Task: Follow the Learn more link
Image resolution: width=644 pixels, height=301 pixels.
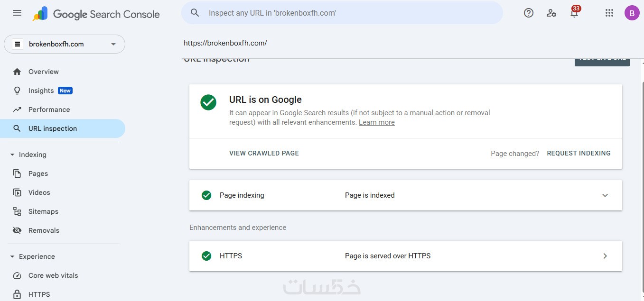Action: click(376, 122)
